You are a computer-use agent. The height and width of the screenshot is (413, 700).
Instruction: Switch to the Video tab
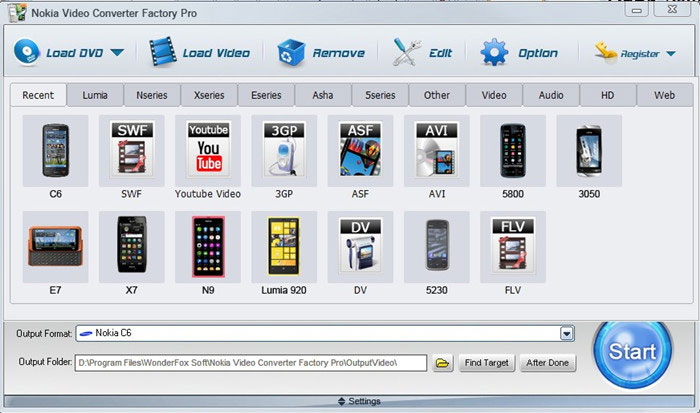pos(494,95)
